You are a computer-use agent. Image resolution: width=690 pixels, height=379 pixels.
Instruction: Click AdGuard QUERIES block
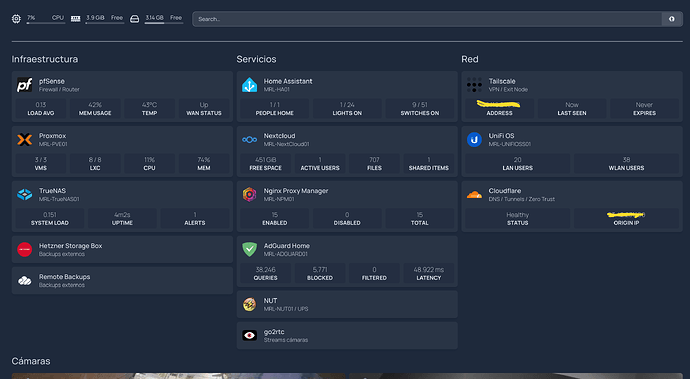coord(266,273)
